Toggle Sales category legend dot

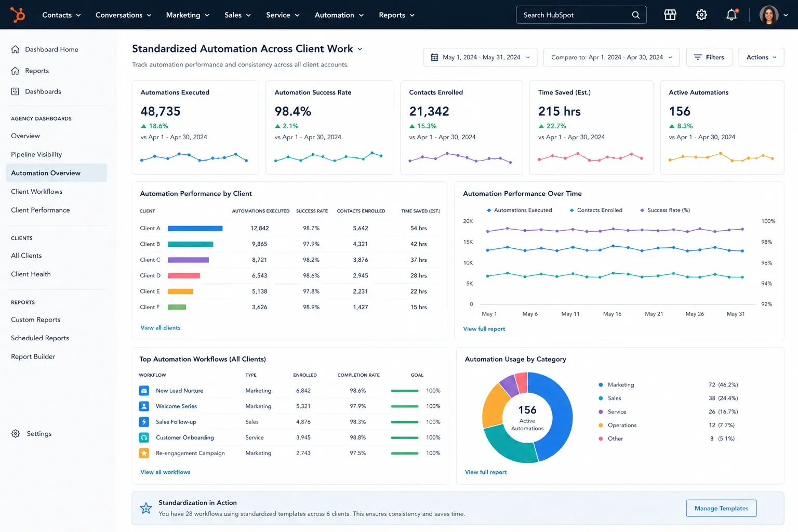(x=601, y=398)
